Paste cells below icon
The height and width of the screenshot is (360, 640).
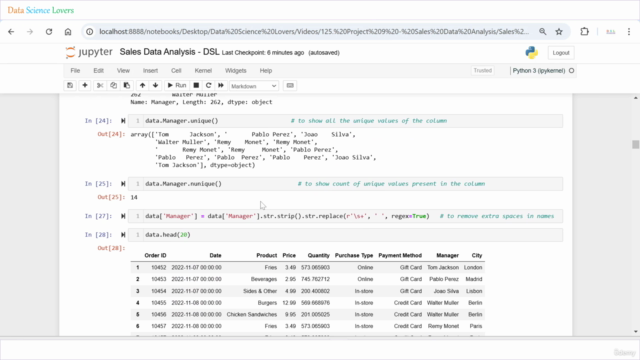coord(127,85)
